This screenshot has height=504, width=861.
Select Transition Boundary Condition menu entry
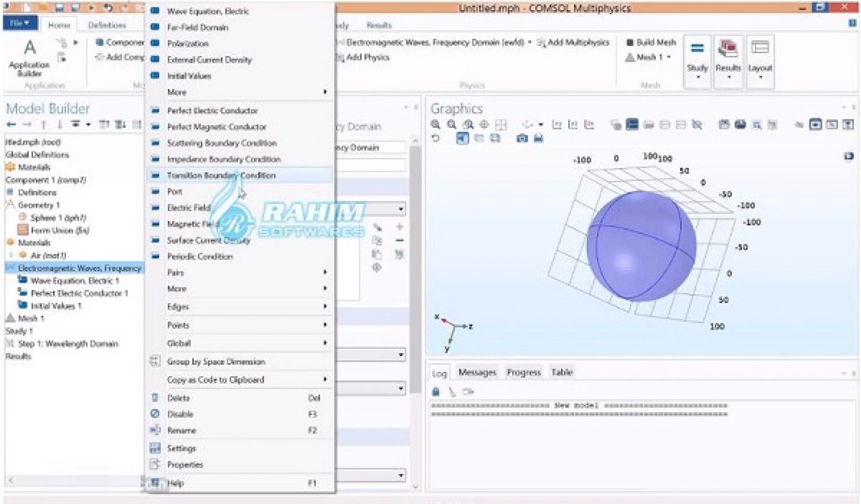click(221, 175)
